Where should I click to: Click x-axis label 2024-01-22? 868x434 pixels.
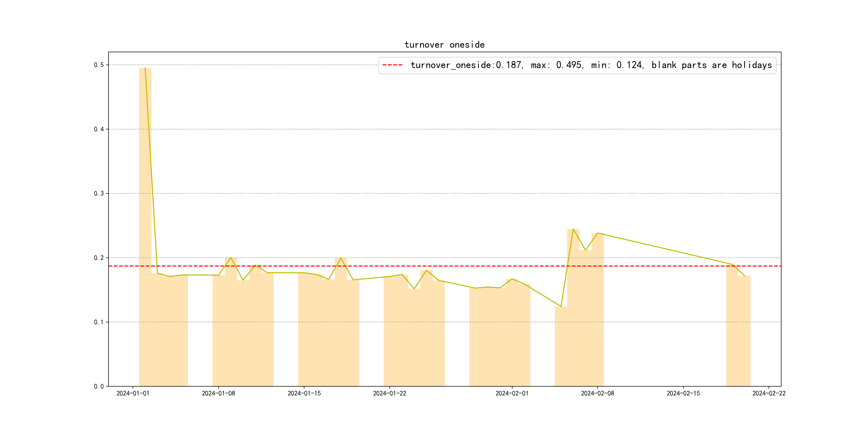click(390, 394)
